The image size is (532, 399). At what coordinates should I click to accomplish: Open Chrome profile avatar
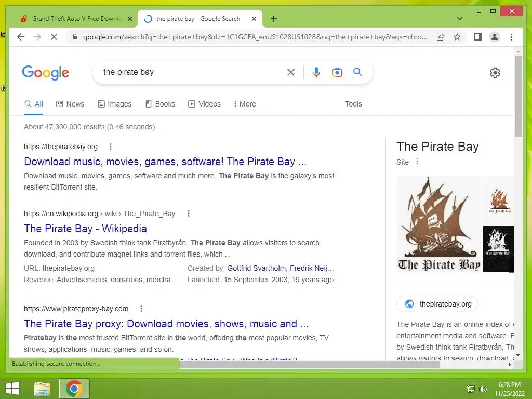(495, 37)
